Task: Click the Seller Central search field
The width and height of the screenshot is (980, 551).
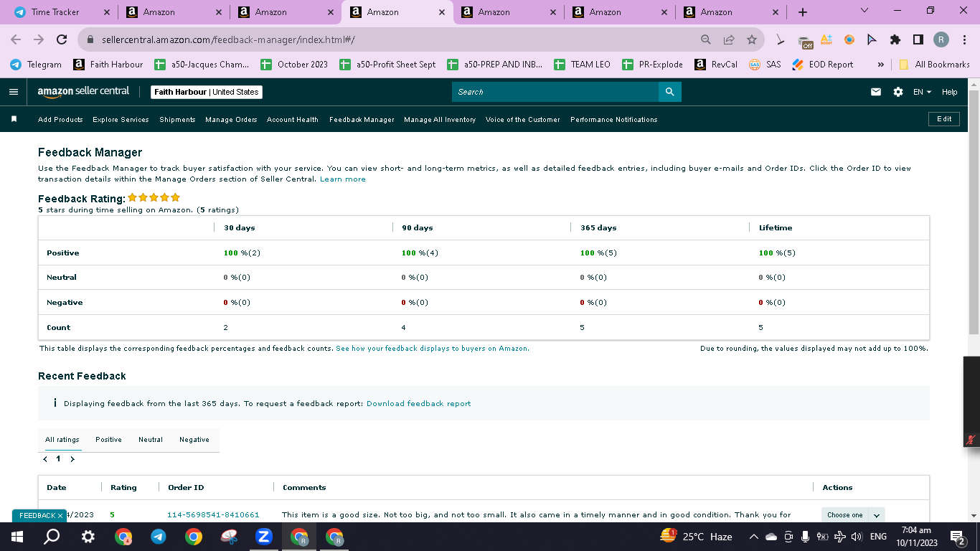Action: coord(555,92)
